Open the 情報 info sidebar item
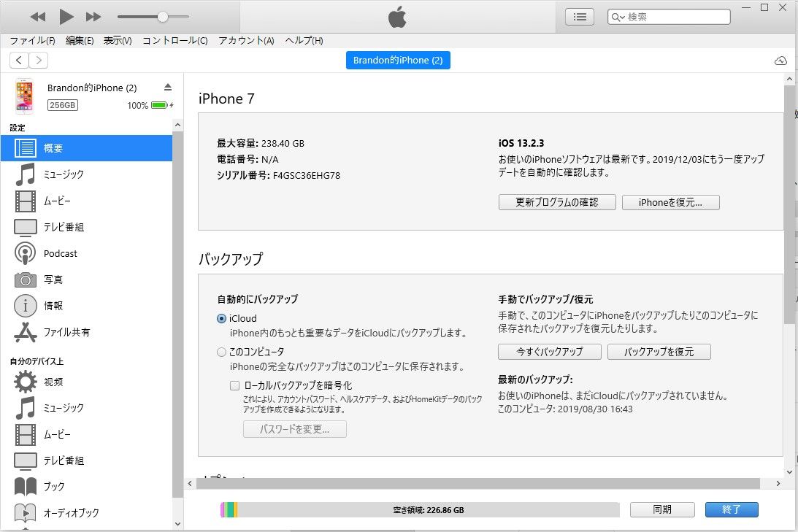The height and width of the screenshot is (532, 798). pyautogui.click(x=87, y=306)
